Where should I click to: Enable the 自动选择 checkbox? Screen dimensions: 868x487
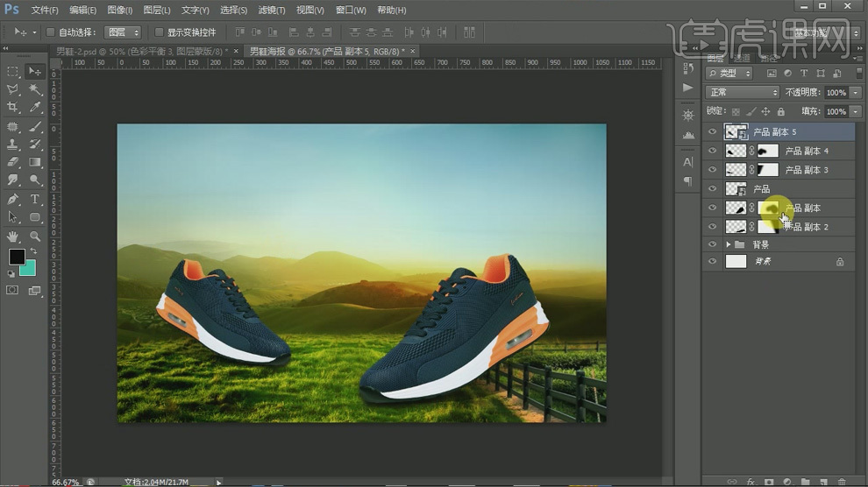tap(51, 32)
